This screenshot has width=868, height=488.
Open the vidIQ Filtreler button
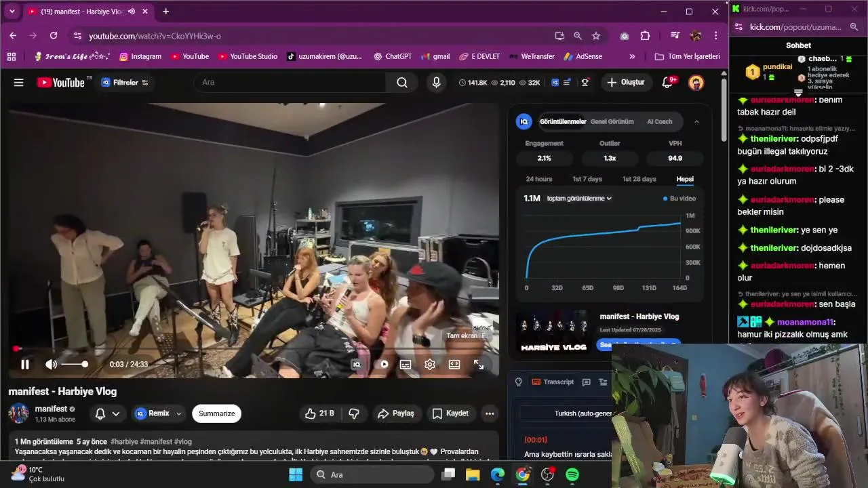click(x=125, y=83)
